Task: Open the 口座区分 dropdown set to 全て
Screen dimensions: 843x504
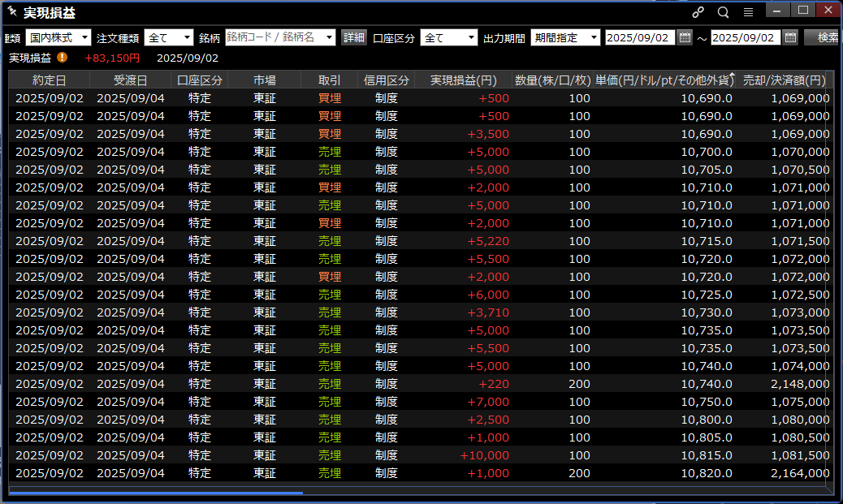Action: [449, 37]
